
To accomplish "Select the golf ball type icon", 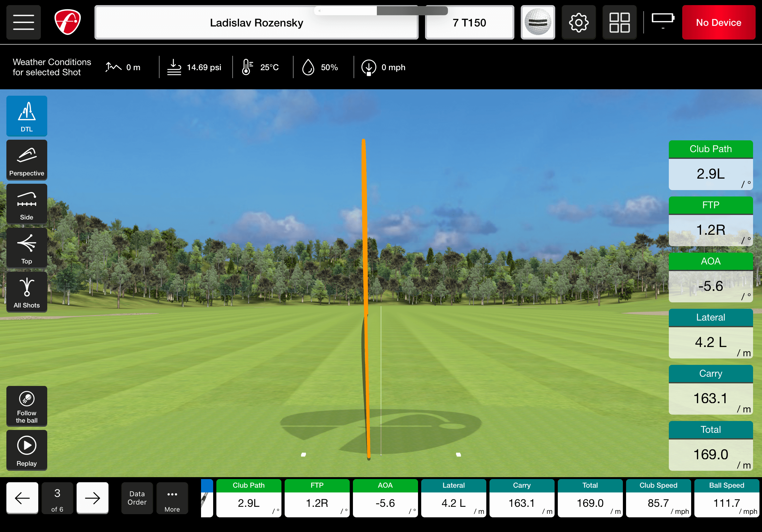I will 538,22.
